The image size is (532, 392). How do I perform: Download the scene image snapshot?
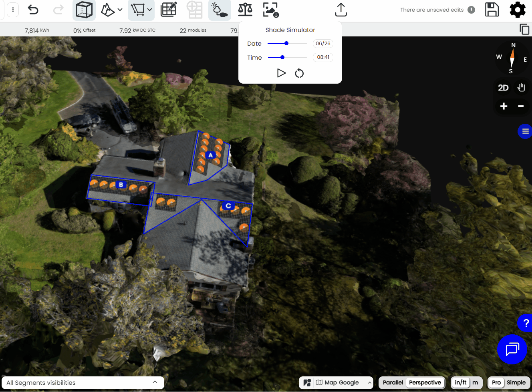click(x=271, y=10)
